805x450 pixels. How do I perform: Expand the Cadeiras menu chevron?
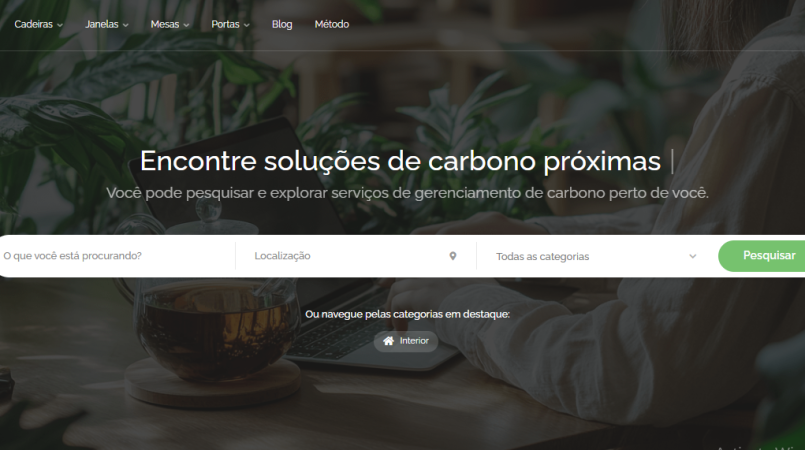(x=60, y=25)
